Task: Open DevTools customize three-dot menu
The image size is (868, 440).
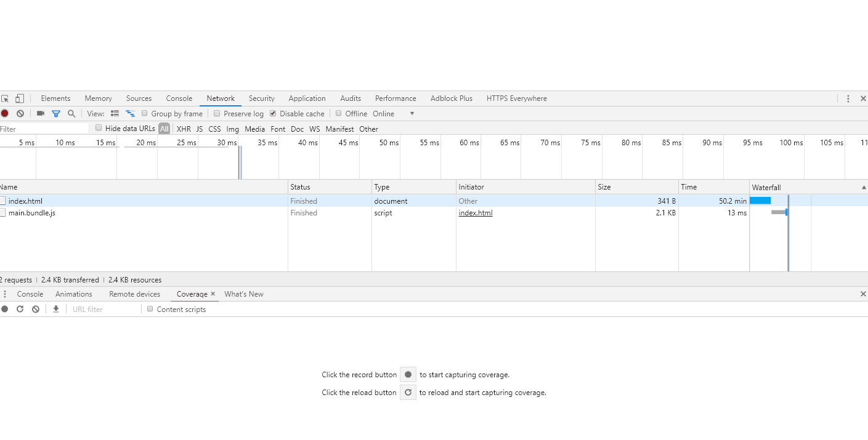Action: point(848,98)
